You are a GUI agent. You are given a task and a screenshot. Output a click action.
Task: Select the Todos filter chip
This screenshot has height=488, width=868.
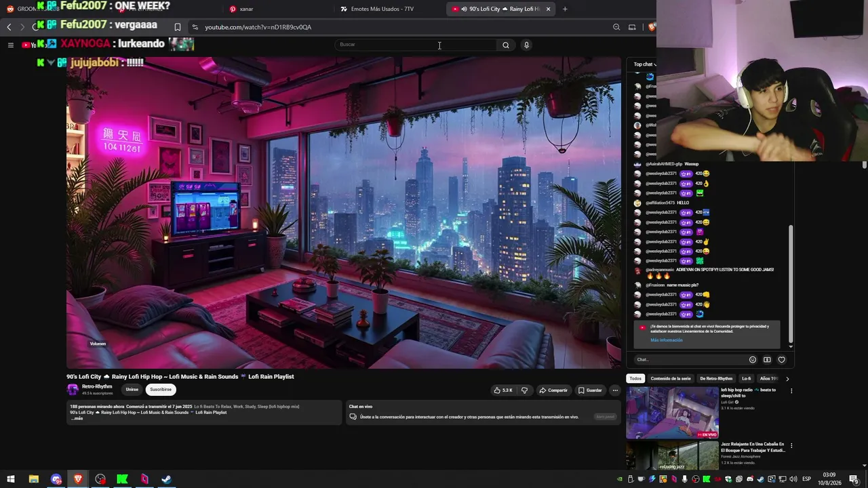coord(635,378)
